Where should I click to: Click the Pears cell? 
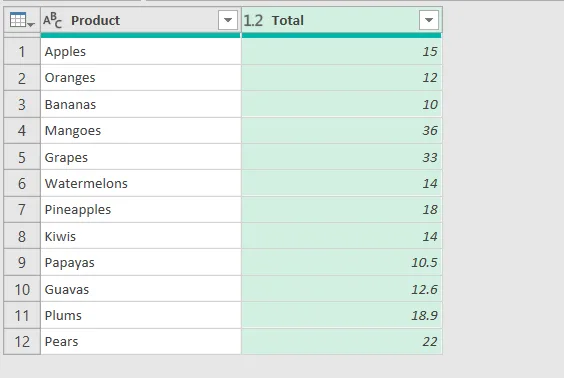tap(141, 342)
